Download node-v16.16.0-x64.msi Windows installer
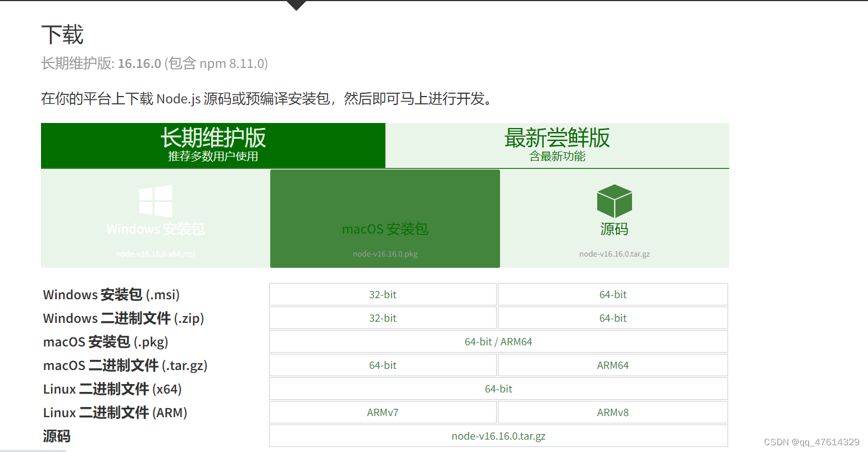868x452 pixels. point(156,254)
